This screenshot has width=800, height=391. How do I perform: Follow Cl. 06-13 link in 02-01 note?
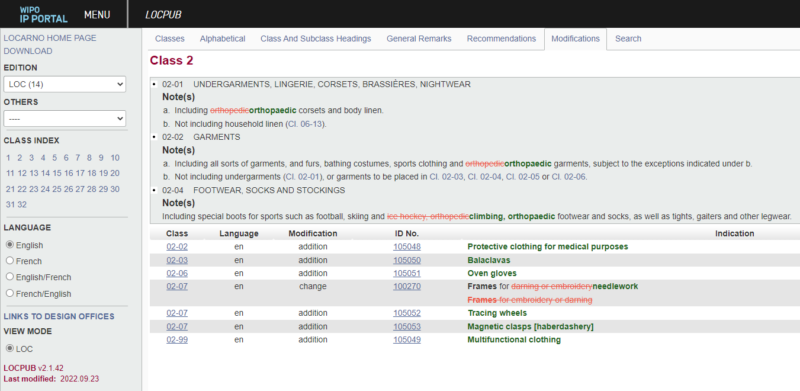(305, 124)
